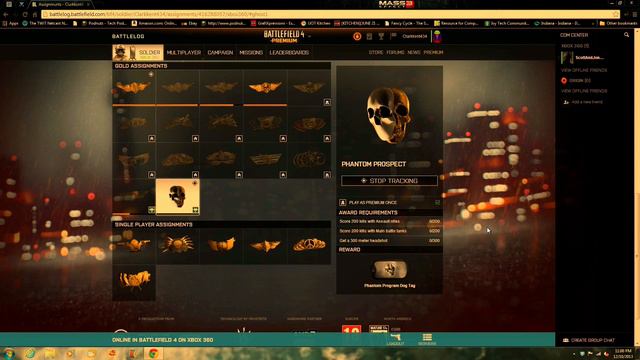The height and width of the screenshot is (360, 640).
Task: Bookmark page with the address bar star
Action: click(x=616, y=14)
